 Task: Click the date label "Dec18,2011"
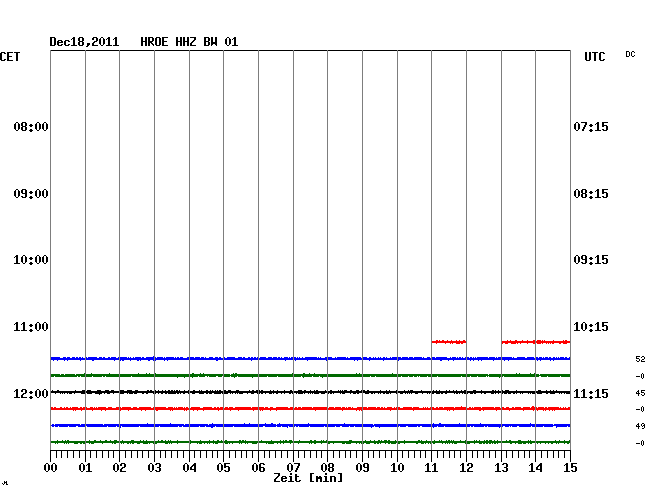[84, 42]
